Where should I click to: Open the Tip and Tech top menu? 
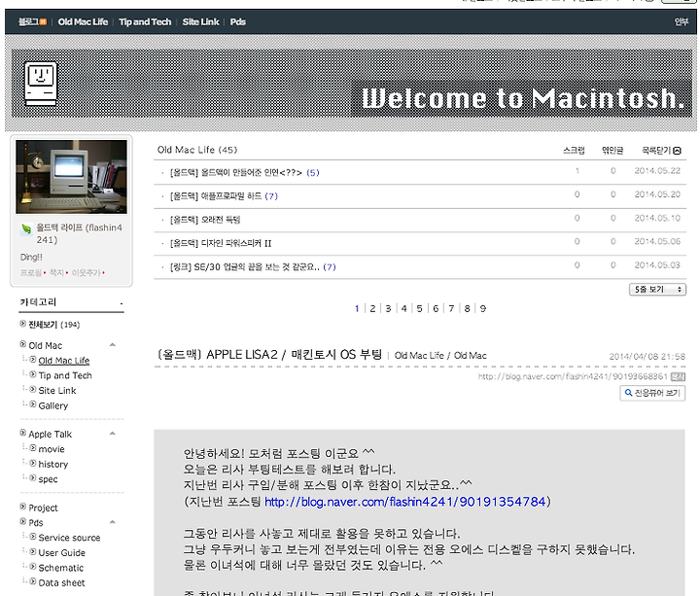(x=145, y=21)
